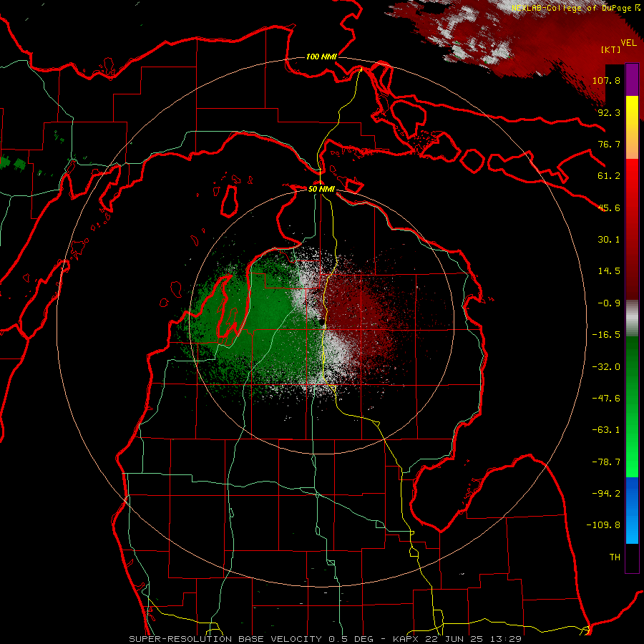Click the [KT] units label

click(611, 49)
